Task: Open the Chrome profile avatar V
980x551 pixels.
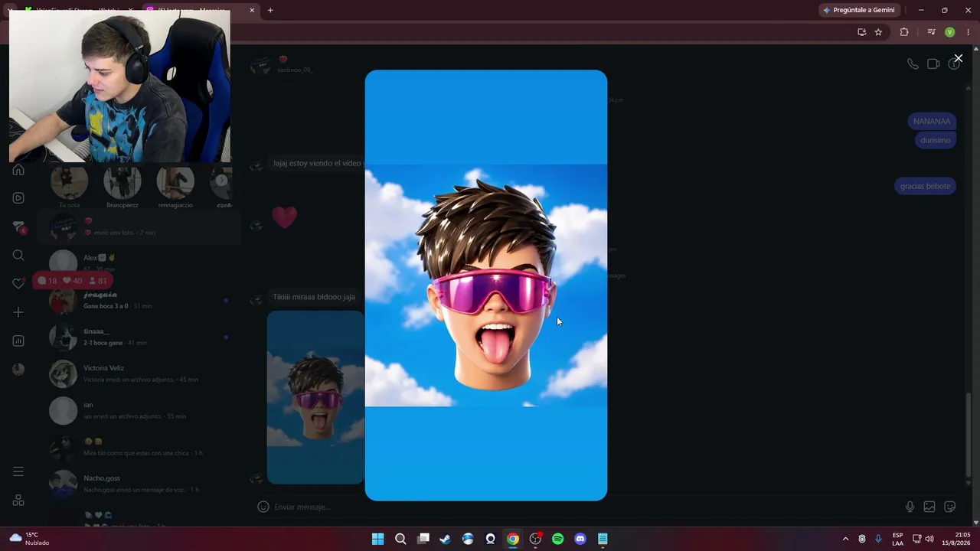Action: pos(949,32)
